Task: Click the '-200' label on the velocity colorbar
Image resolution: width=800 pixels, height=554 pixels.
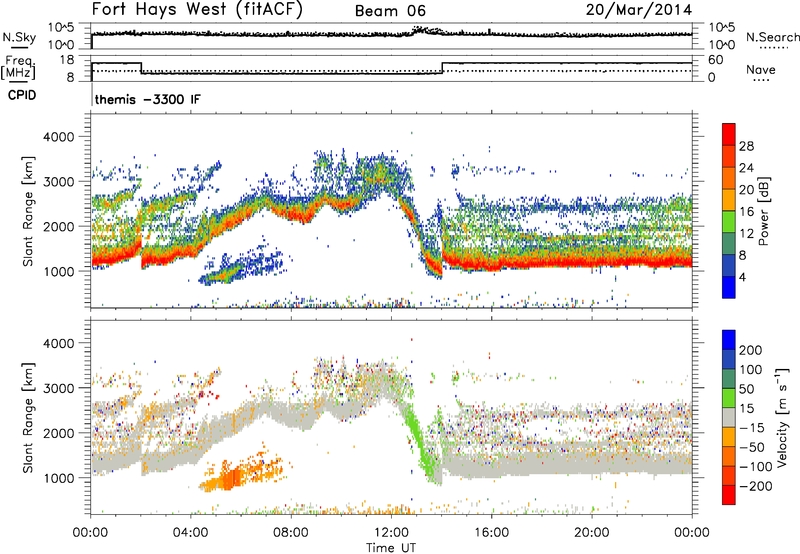Action: point(755,486)
